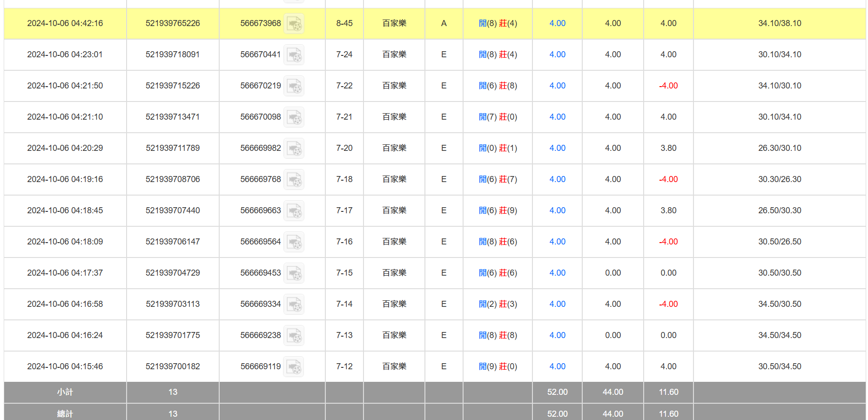Open the replay icon next to 566670219

click(294, 86)
